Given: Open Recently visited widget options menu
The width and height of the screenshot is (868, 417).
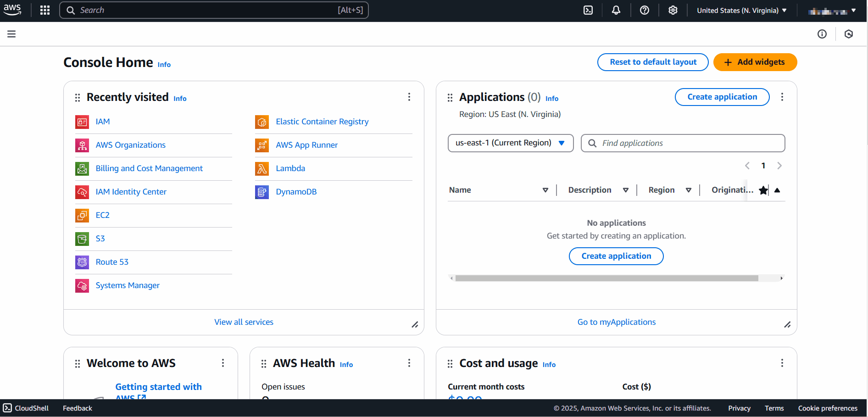Looking at the screenshot, I should pos(409,97).
